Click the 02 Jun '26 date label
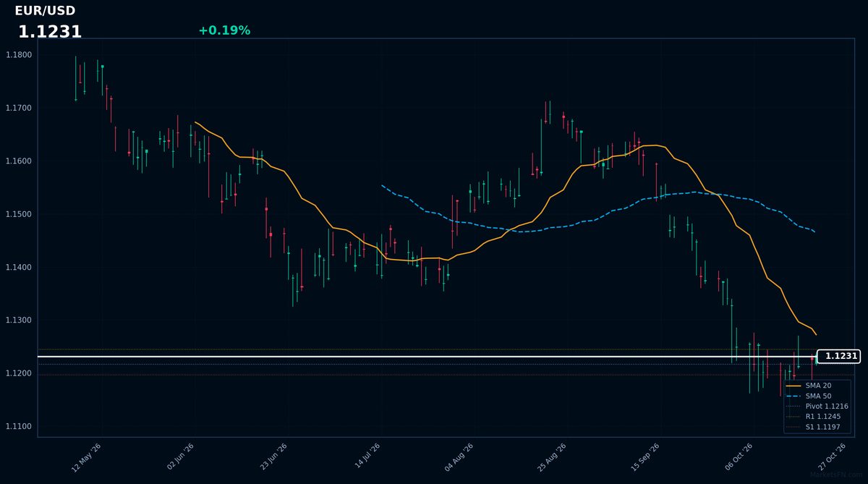The width and height of the screenshot is (868, 484). point(181,457)
